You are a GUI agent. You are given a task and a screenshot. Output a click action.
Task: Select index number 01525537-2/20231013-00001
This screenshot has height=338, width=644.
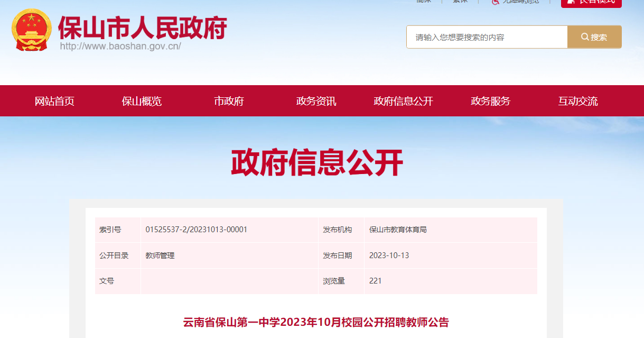(197, 230)
